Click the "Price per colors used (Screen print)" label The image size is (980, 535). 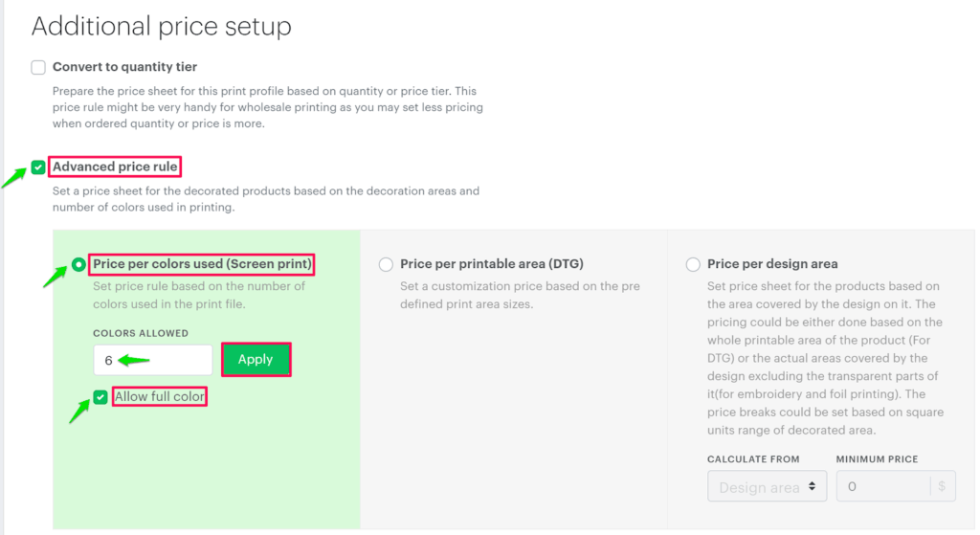[x=203, y=264]
